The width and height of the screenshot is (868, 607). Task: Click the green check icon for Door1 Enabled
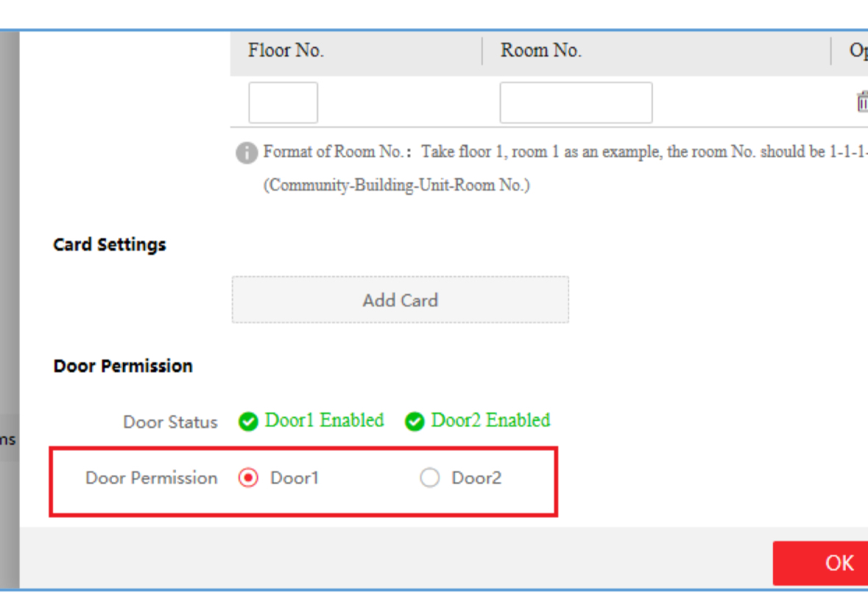(x=249, y=422)
